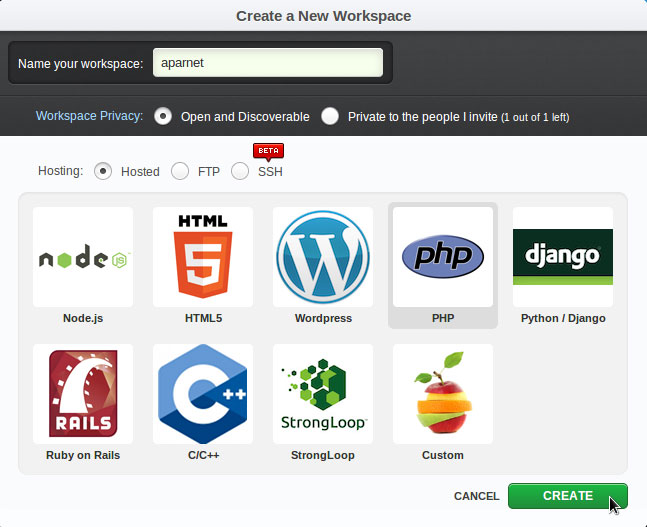Click the Python / Django label
This screenshot has width=647, height=527.
563,318
